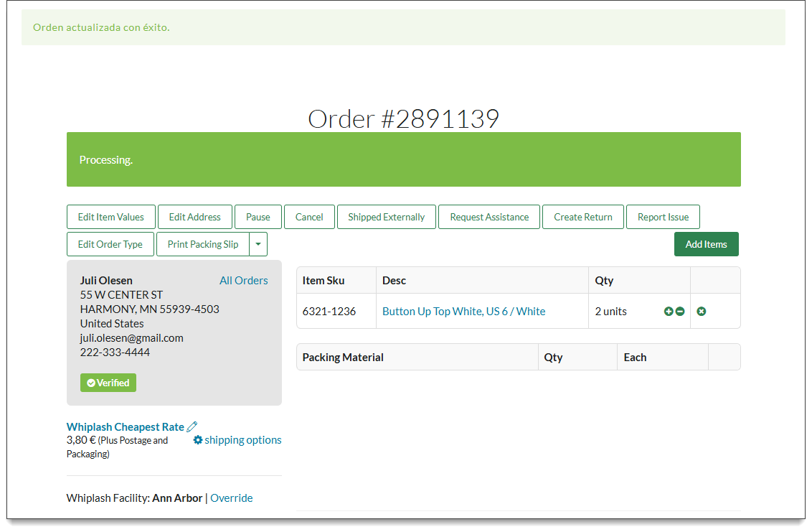Open Edit Order Type
This screenshot has height=532, width=812.
coord(110,244)
